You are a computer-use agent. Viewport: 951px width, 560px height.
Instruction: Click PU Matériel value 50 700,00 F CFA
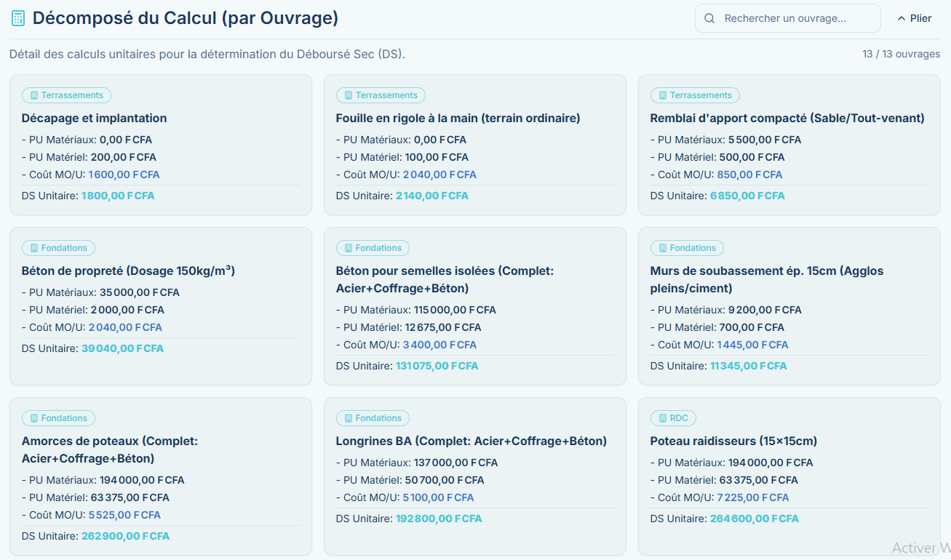point(445,480)
